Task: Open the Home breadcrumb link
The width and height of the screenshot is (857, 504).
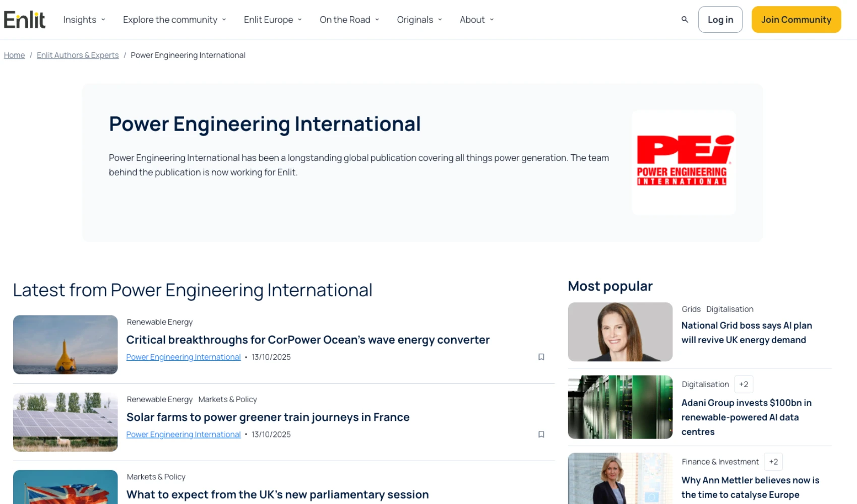Action: point(14,55)
